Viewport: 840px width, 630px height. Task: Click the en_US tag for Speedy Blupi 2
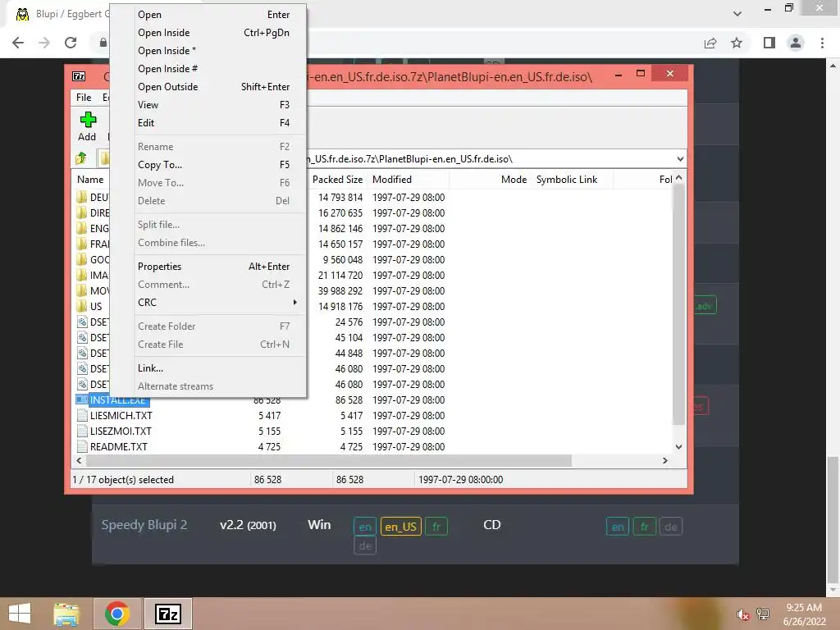coord(400,527)
